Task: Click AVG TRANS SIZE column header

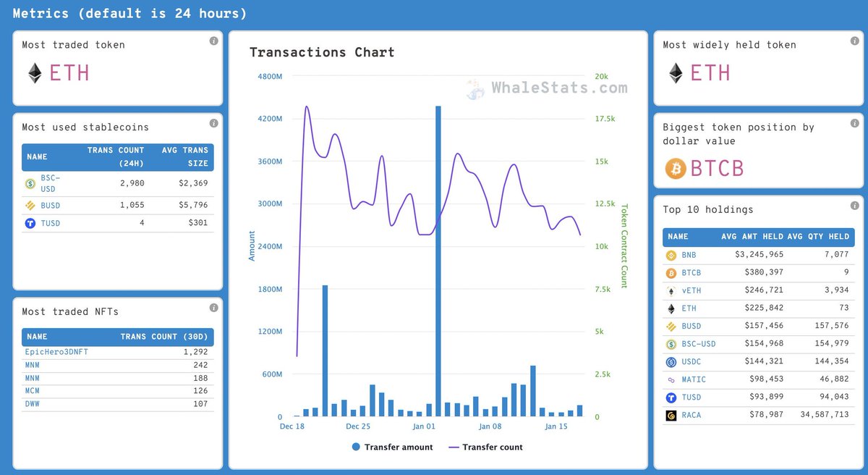Action: tap(184, 156)
